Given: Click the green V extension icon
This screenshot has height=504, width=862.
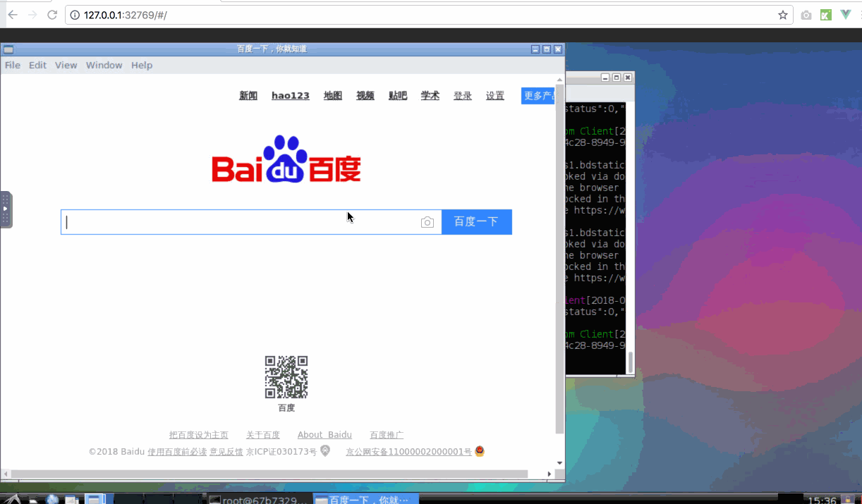Looking at the screenshot, I should pos(846,15).
